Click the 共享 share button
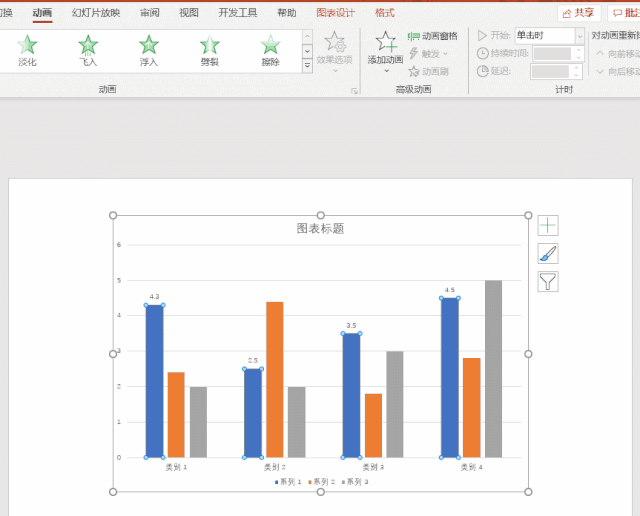640x516 pixels. 579,13
